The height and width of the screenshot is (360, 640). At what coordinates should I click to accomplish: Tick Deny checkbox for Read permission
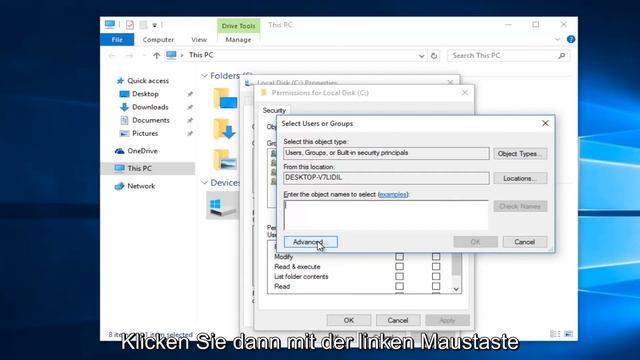click(x=436, y=287)
